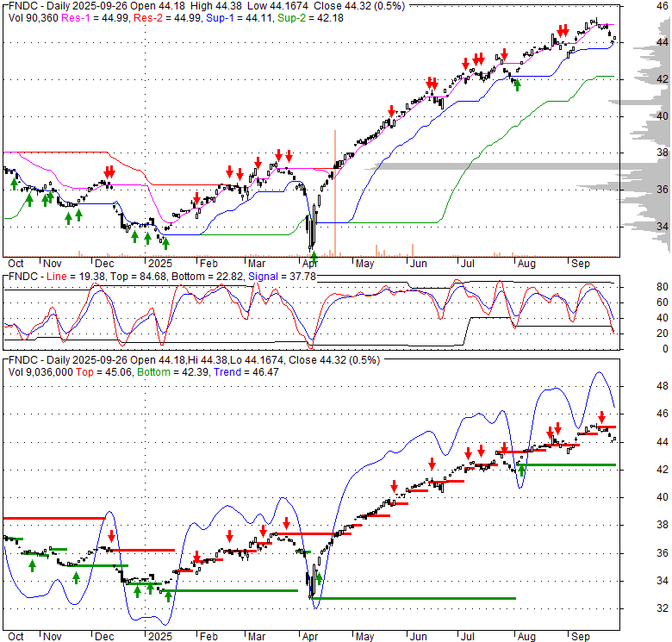672x642 pixels.
Task: Click 'Hi 44.38' in the bottom chart header
Action: (208, 360)
